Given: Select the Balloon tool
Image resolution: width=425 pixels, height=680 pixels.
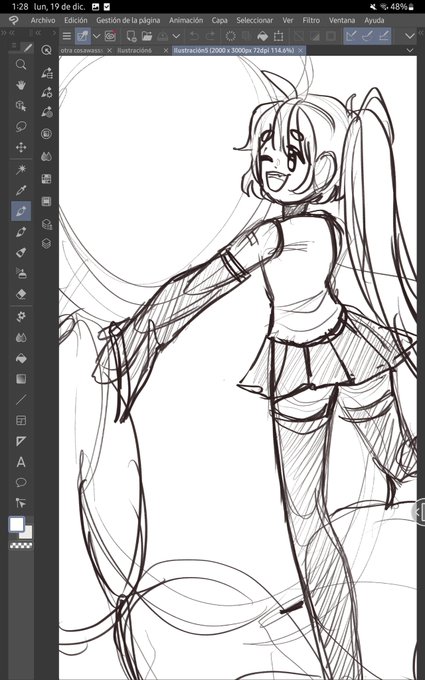Looking at the screenshot, I should tap(21, 482).
